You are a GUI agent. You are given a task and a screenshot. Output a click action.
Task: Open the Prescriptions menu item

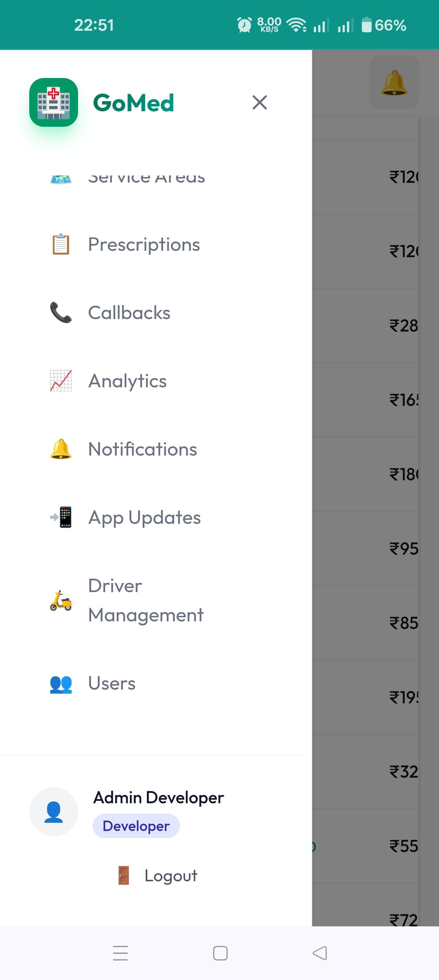pyautogui.click(x=144, y=244)
